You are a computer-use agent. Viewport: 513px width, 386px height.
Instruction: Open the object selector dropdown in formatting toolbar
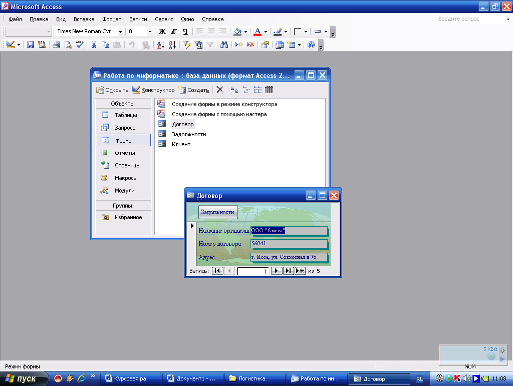click(x=49, y=32)
